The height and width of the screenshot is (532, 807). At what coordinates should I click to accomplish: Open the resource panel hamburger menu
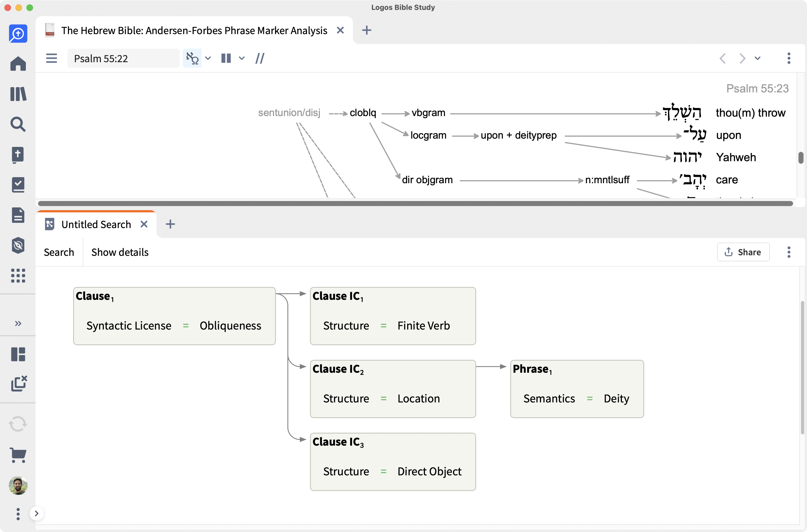[51, 58]
